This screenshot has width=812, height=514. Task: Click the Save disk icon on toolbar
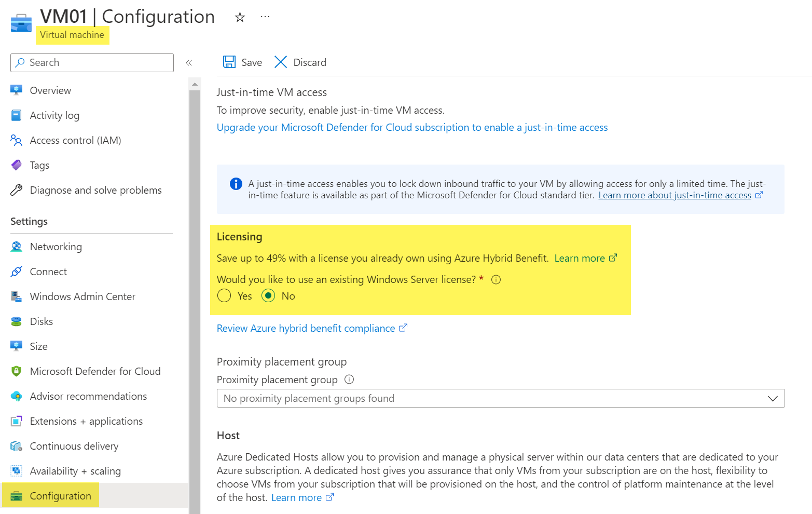pyautogui.click(x=229, y=62)
